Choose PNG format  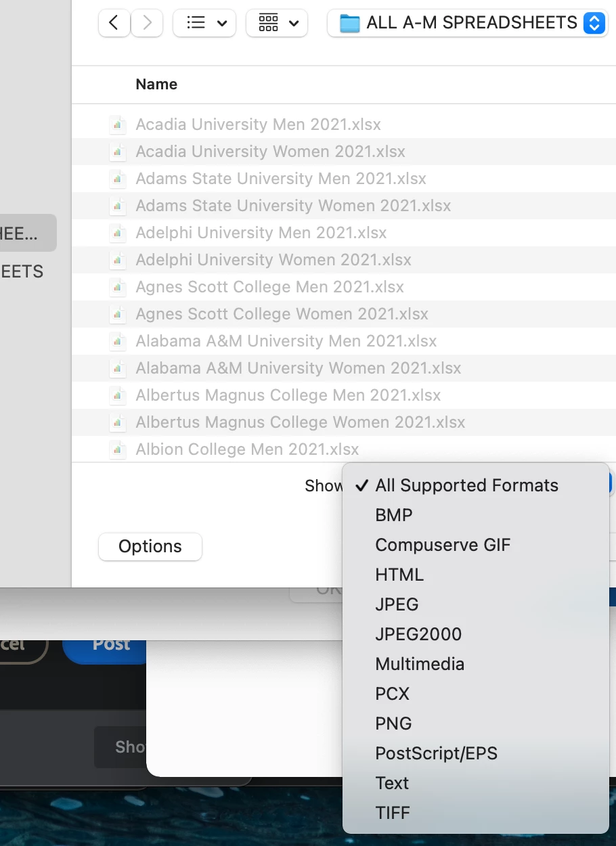point(475,723)
